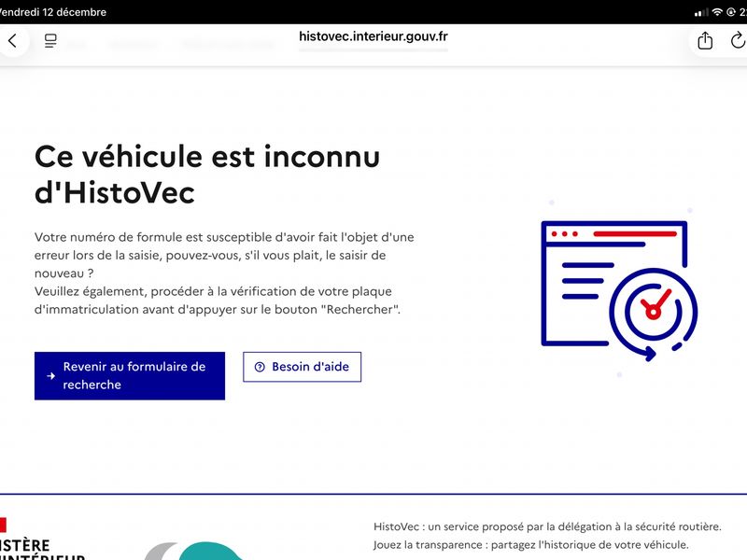
Task: Select the histovec.interieur.gouv.fr address bar
Action: [x=373, y=36]
